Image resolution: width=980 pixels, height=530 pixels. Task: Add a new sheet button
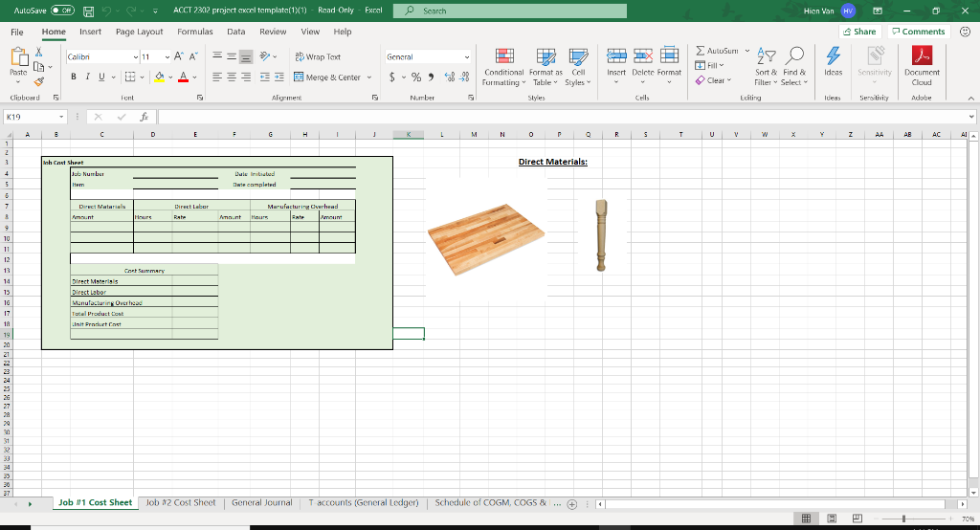572,504
